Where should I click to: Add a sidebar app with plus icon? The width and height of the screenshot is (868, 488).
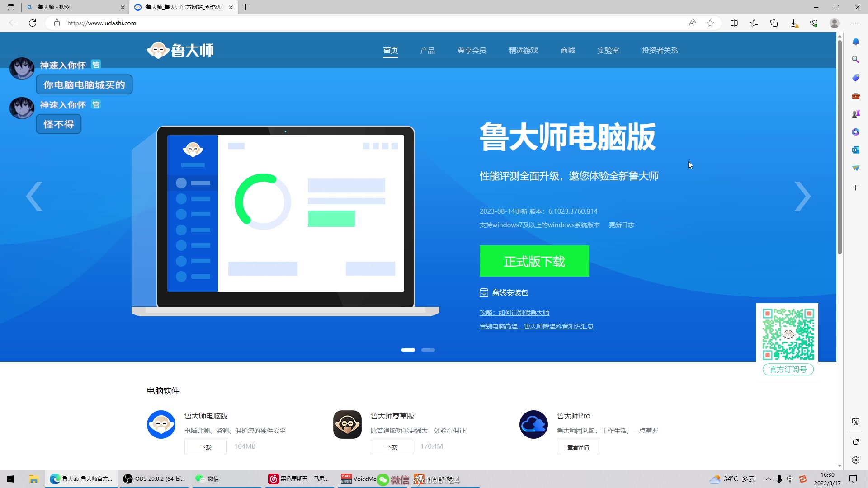click(856, 188)
